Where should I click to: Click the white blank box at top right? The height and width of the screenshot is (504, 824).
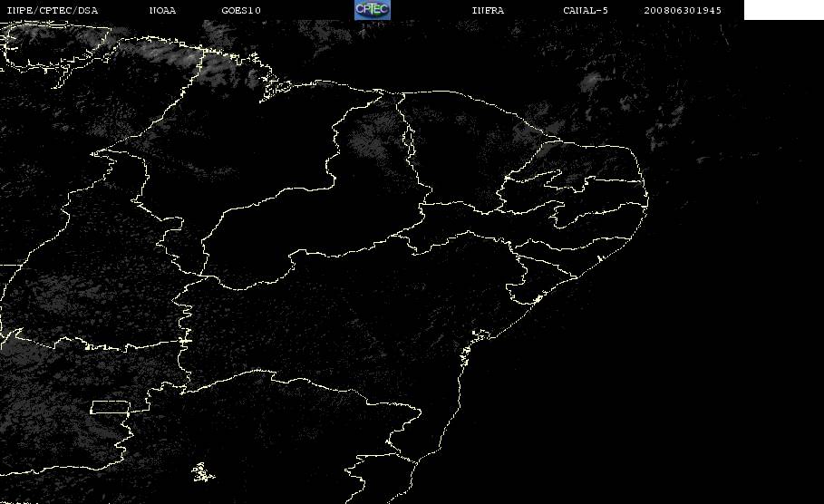click(783, 10)
